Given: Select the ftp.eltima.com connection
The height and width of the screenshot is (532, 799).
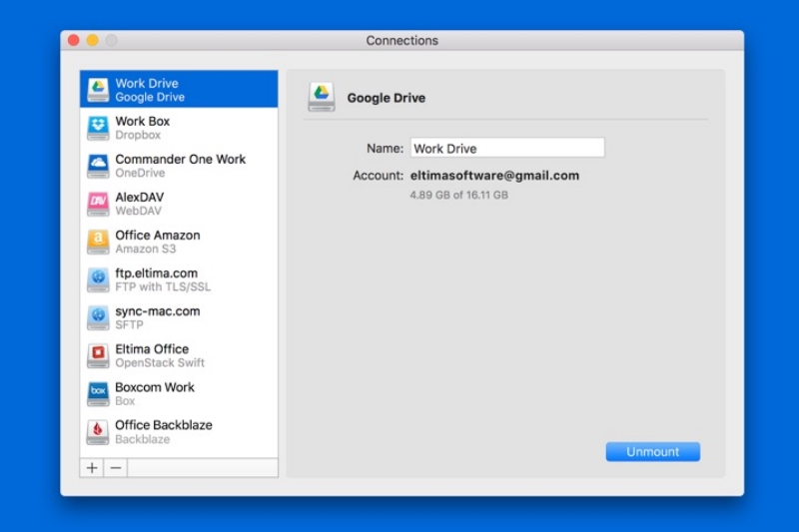Looking at the screenshot, I should tap(179, 279).
